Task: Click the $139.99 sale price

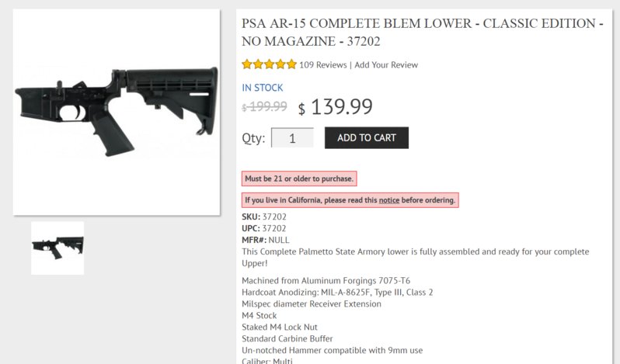Action: (x=336, y=107)
